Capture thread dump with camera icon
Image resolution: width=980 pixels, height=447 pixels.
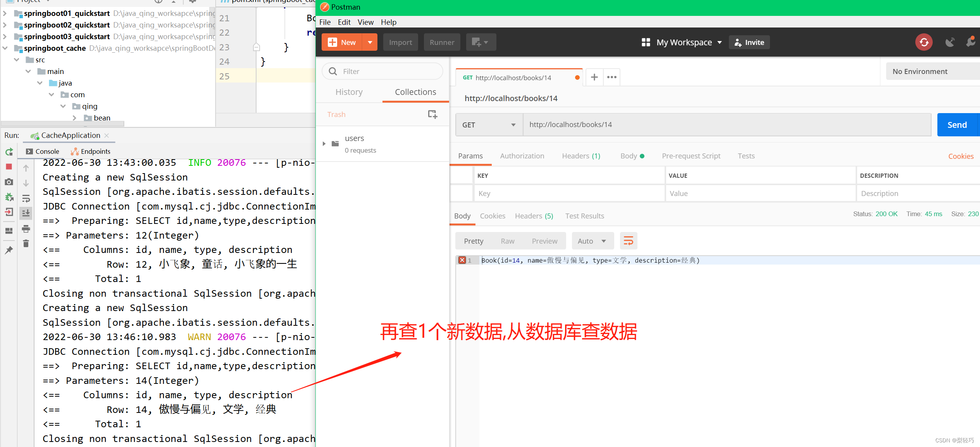pos(9,182)
